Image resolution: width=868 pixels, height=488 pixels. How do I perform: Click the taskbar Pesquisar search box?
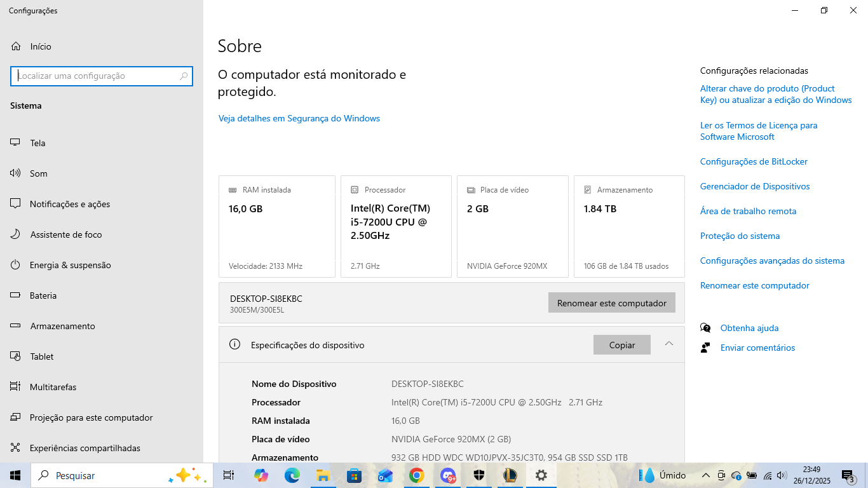tap(121, 475)
